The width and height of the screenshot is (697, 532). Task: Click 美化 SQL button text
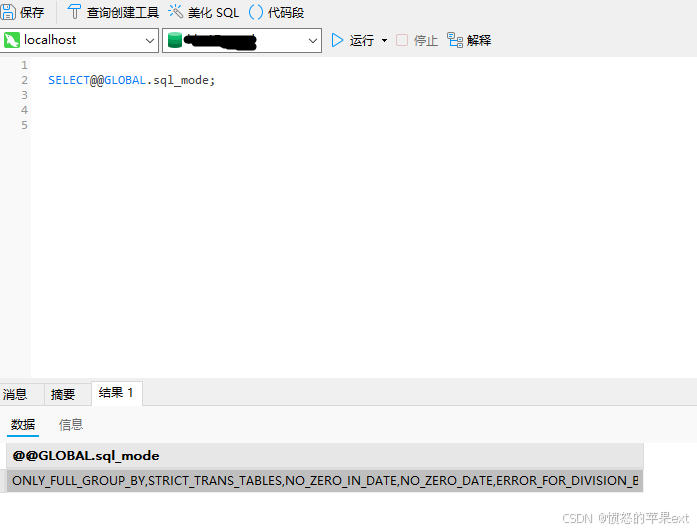213,12
